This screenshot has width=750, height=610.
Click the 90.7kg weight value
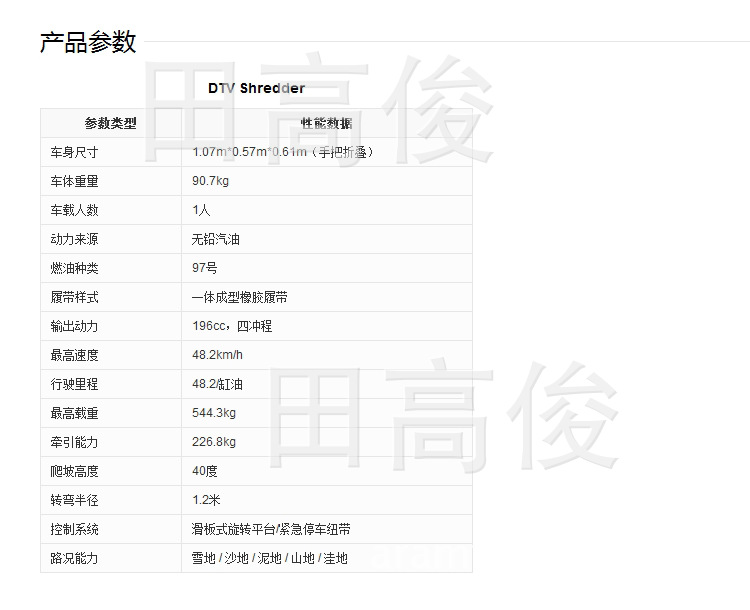pos(210,181)
